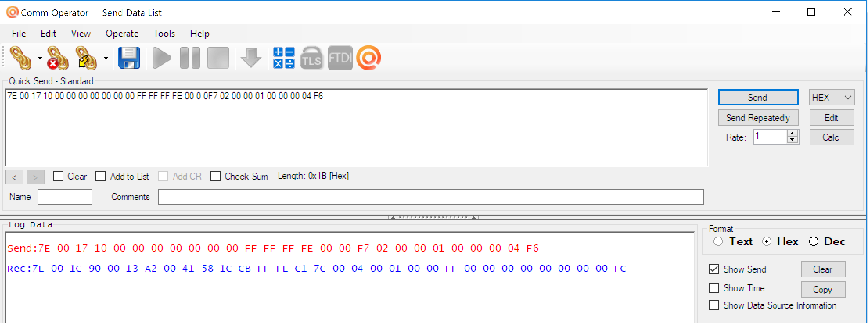
Task: Click the Edit button beside Send Repeatedly
Action: tap(832, 118)
